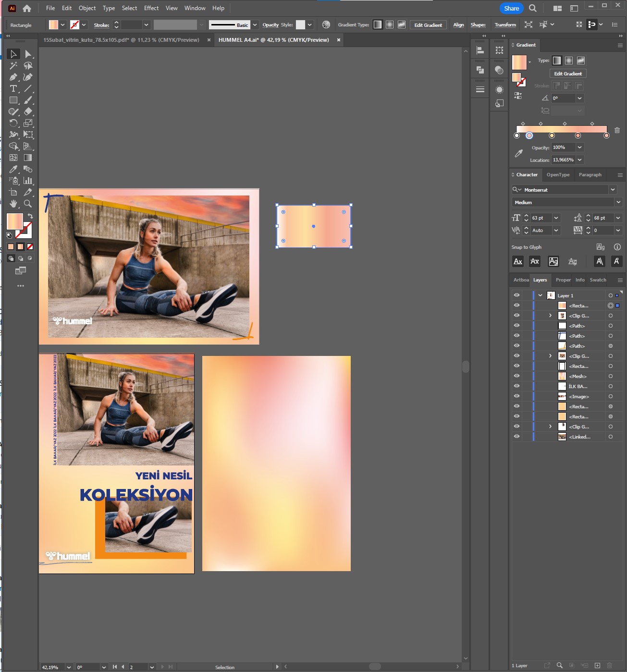Open the Effect menu
627x672 pixels.
[151, 8]
